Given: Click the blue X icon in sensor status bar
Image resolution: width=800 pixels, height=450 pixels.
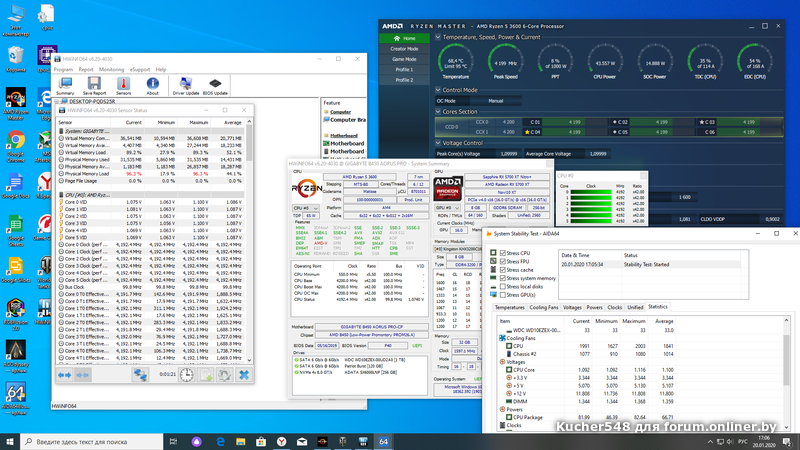Looking at the screenshot, I should click(243, 375).
